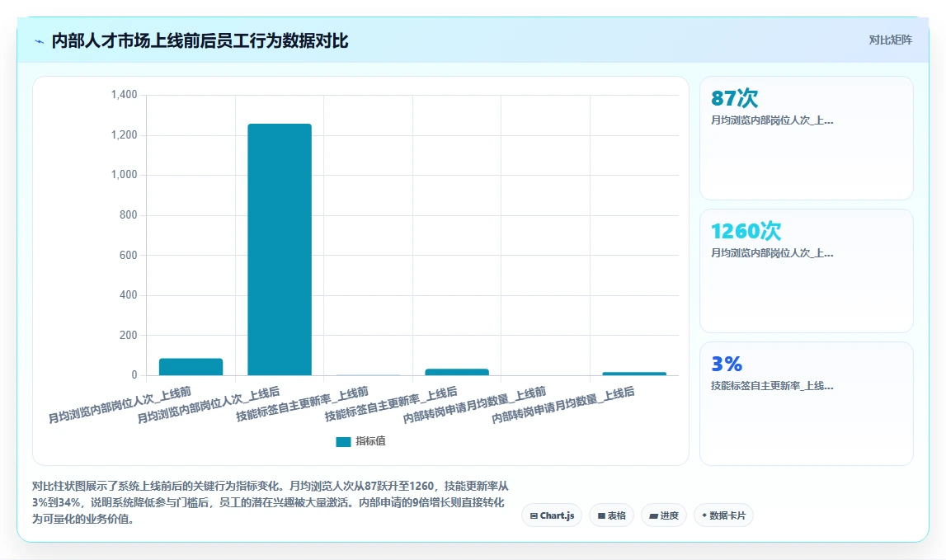Viewport: 946px width, 560px height.
Task: Click the description paragraph starting 对比柱状图展示了
Action: [x=271, y=502]
